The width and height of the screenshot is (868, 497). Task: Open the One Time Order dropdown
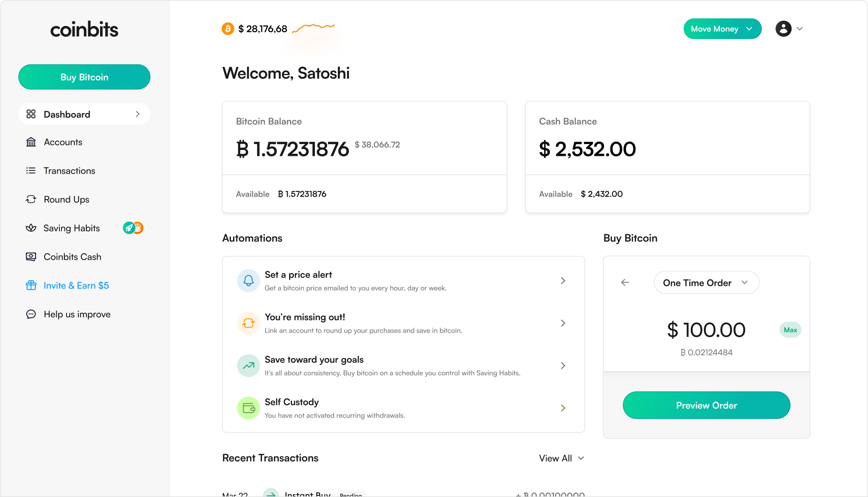pos(706,282)
